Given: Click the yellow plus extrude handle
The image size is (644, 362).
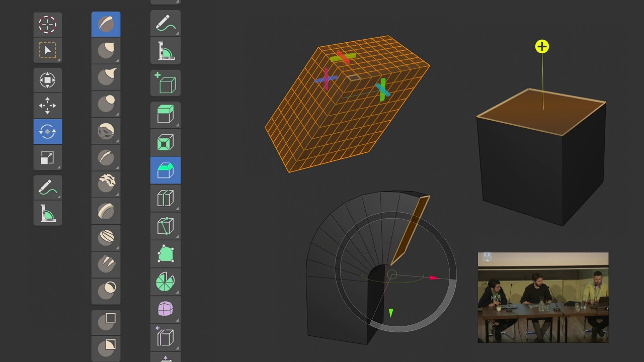Looking at the screenshot, I should click(x=542, y=47).
